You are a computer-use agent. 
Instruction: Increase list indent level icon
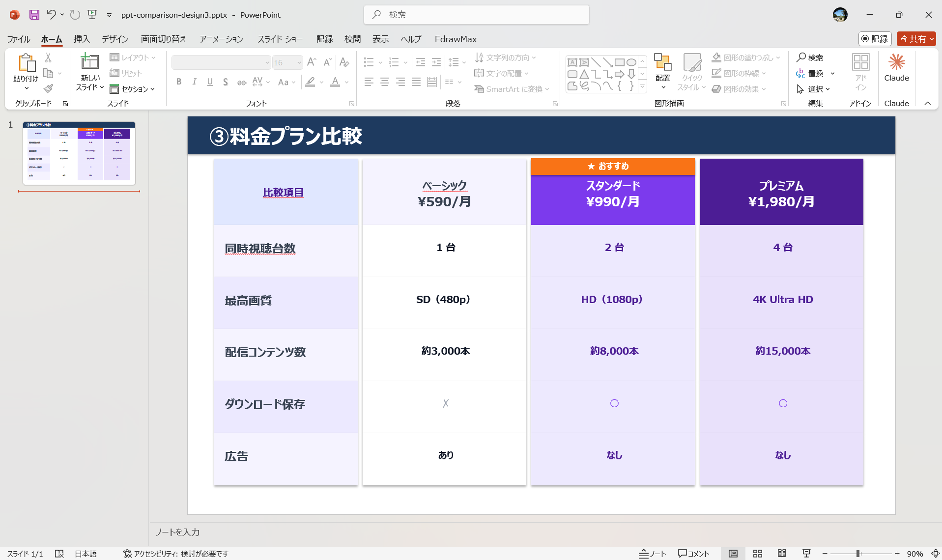[436, 62]
